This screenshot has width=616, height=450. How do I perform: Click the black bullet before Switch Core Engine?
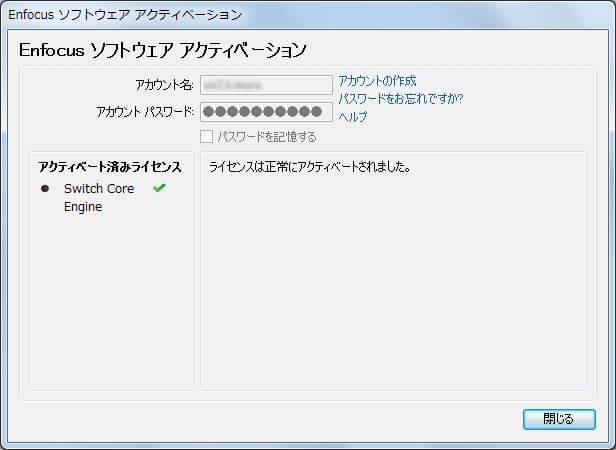pos(45,189)
